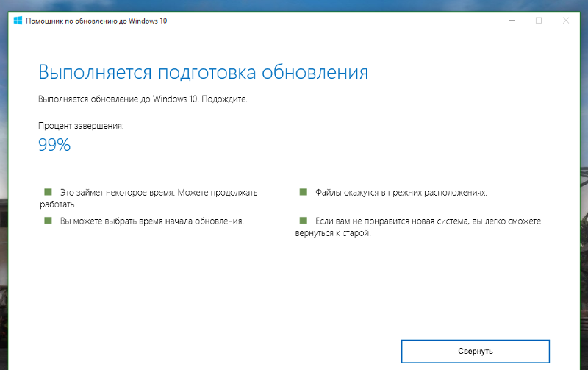
Task: Click green bullet beside Вы можете выбрать время
Action: point(48,220)
